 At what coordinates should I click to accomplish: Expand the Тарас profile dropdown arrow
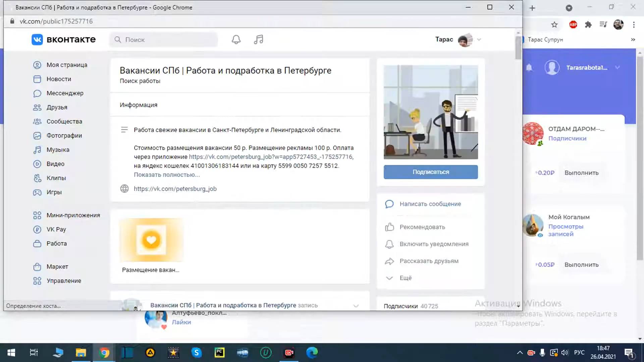[479, 40]
